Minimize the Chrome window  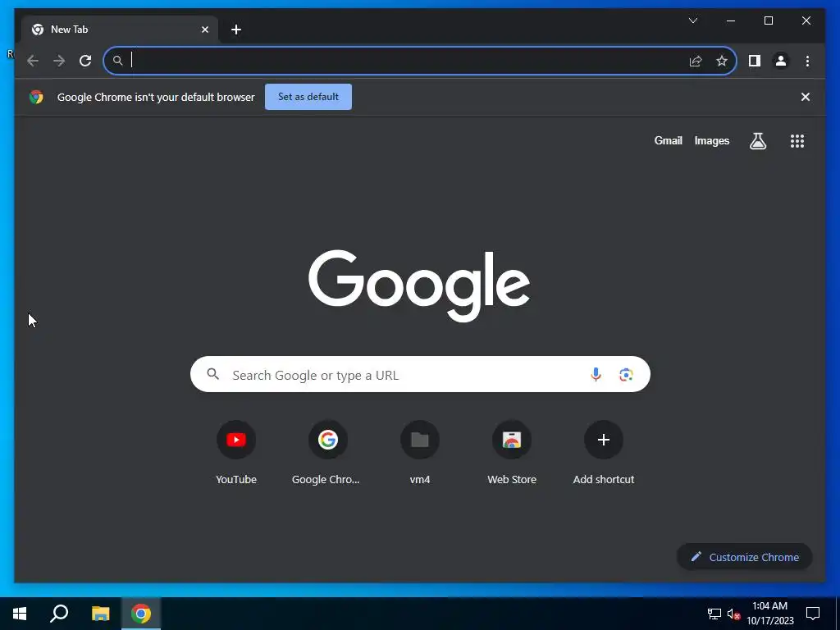click(731, 21)
